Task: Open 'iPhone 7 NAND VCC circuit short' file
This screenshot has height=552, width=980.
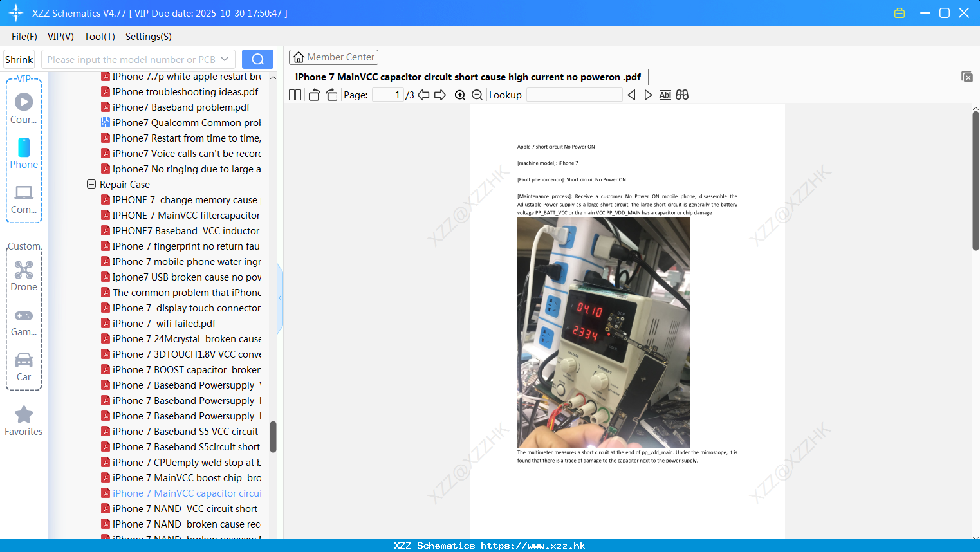Action: [181, 509]
